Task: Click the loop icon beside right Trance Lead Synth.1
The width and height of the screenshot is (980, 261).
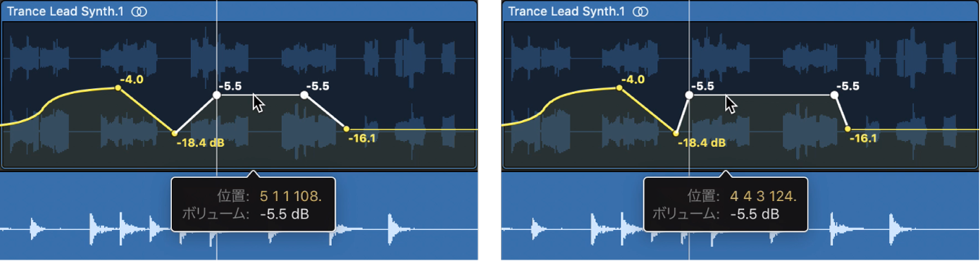Action: click(x=640, y=11)
